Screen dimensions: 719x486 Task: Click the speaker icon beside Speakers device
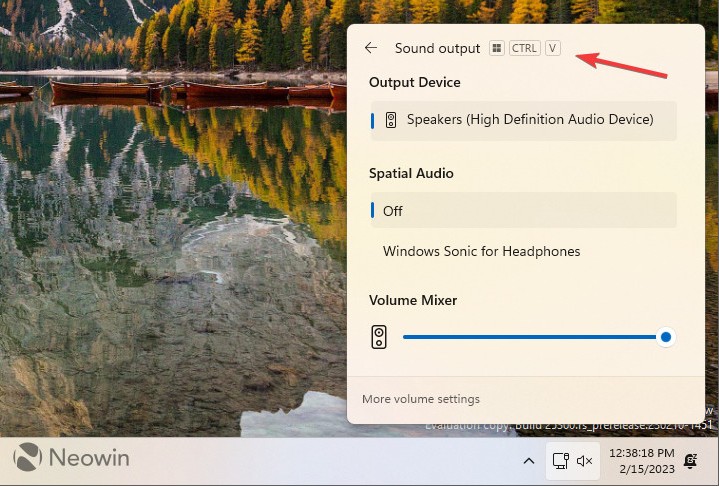coord(390,120)
